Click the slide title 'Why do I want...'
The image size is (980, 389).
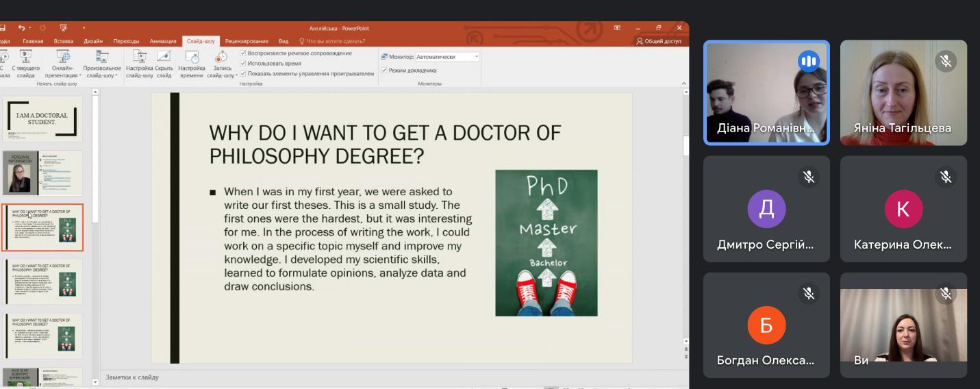[385, 144]
